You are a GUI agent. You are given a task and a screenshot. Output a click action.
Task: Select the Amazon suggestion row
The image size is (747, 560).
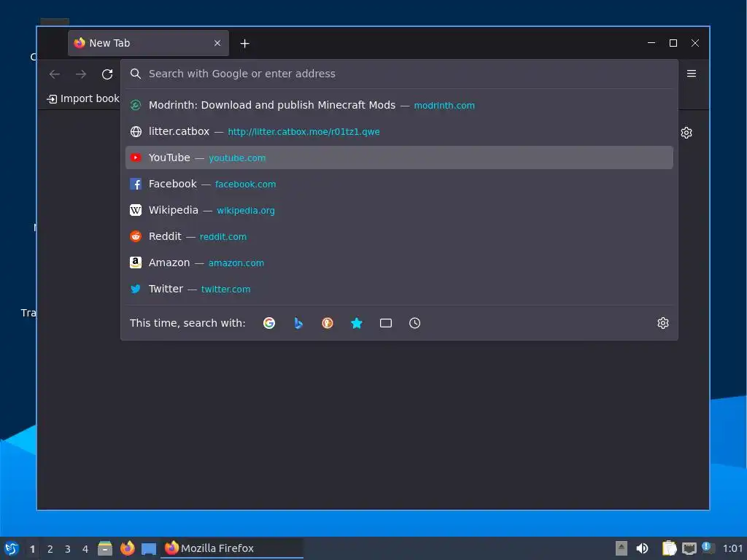tap(399, 262)
